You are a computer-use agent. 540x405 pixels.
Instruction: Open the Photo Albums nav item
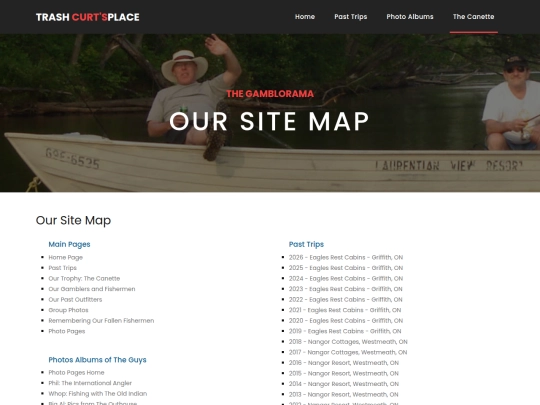(x=410, y=17)
